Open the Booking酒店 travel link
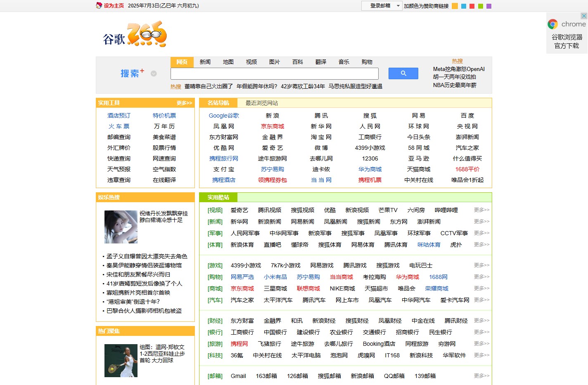The image size is (588, 385). [x=379, y=344]
